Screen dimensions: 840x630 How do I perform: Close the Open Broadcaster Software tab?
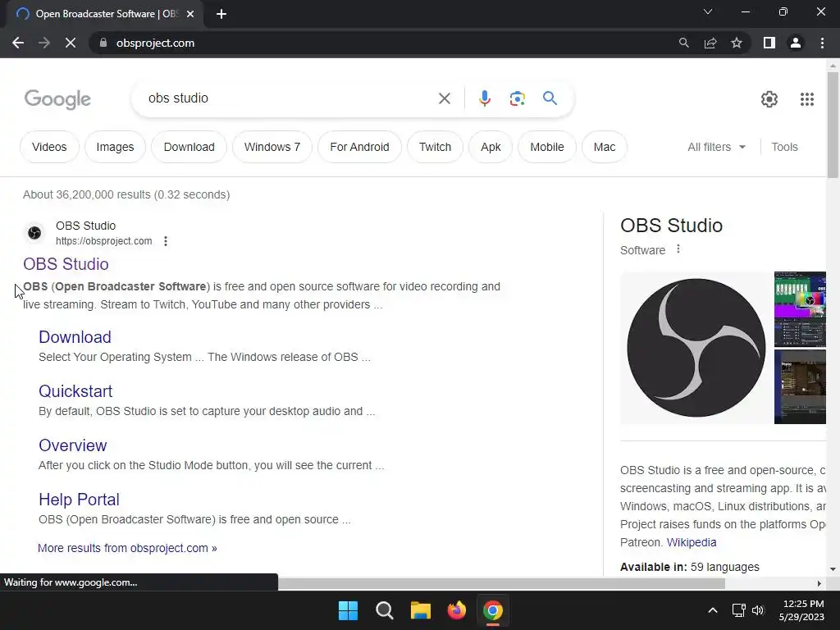click(x=190, y=14)
